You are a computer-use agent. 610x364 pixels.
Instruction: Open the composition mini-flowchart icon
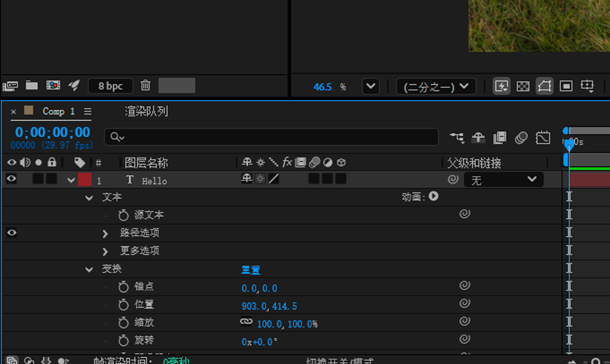click(457, 138)
